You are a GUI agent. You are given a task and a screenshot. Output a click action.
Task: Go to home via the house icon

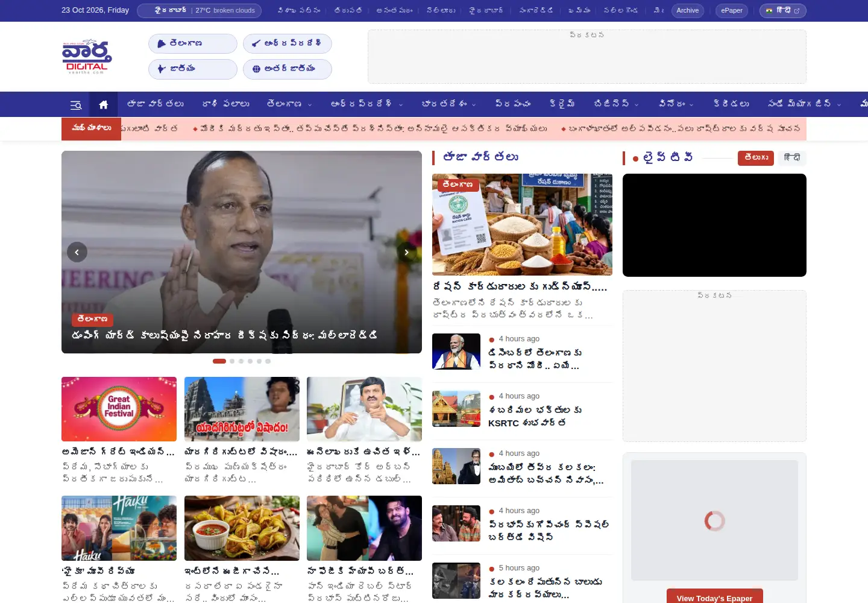[x=104, y=105]
